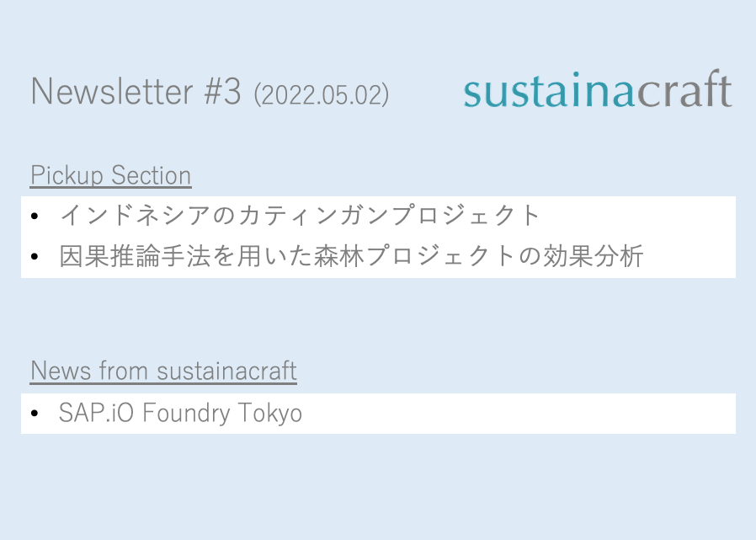The height and width of the screenshot is (540, 756).
Task: Click the word "Newsletter" in the title
Action: pyautogui.click(x=112, y=91)
